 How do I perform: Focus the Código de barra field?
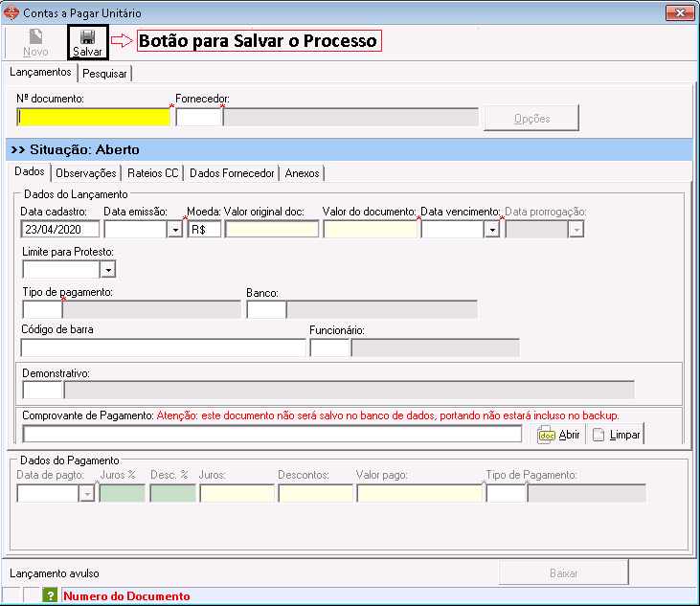163,348
